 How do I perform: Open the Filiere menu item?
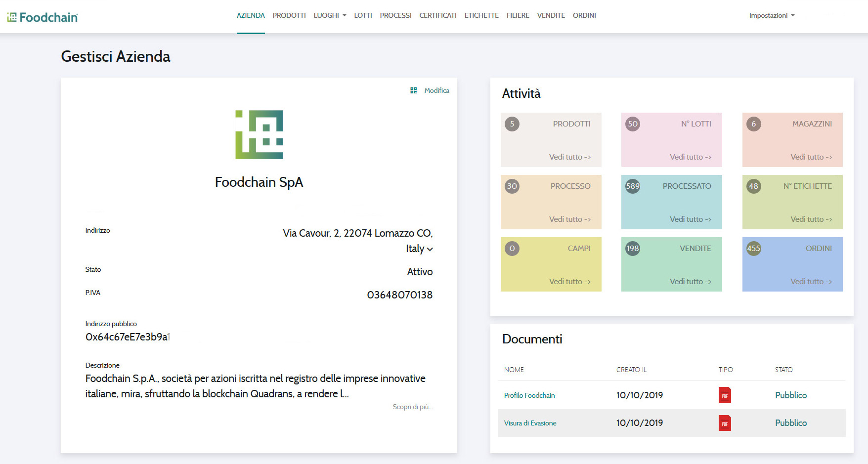518,15
